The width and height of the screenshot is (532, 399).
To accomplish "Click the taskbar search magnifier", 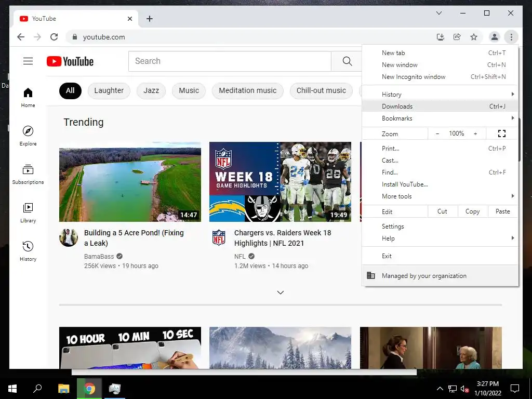I will (x=37, y=389).
